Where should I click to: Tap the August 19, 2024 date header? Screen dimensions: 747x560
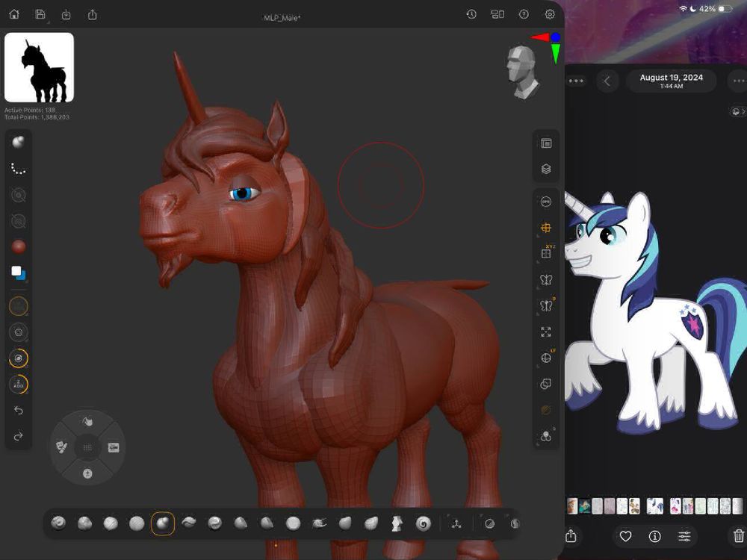672,81
